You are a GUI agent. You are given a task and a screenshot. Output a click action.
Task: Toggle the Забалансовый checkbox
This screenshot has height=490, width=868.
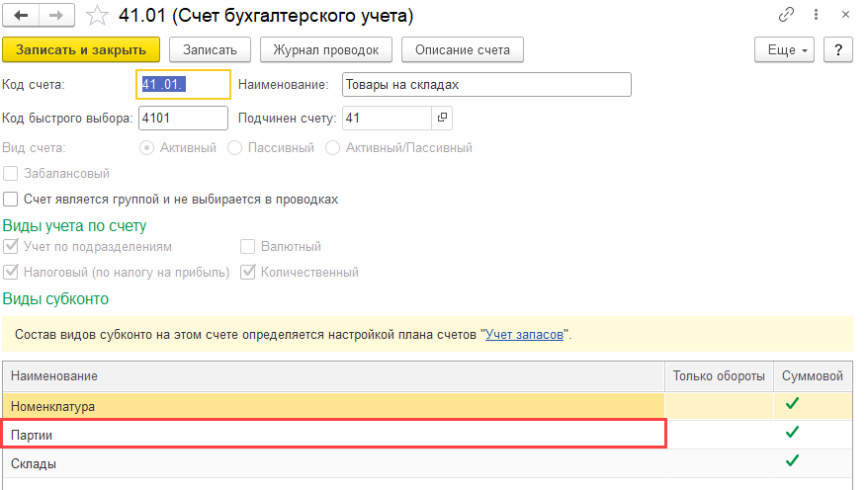(x=11, y=173)
